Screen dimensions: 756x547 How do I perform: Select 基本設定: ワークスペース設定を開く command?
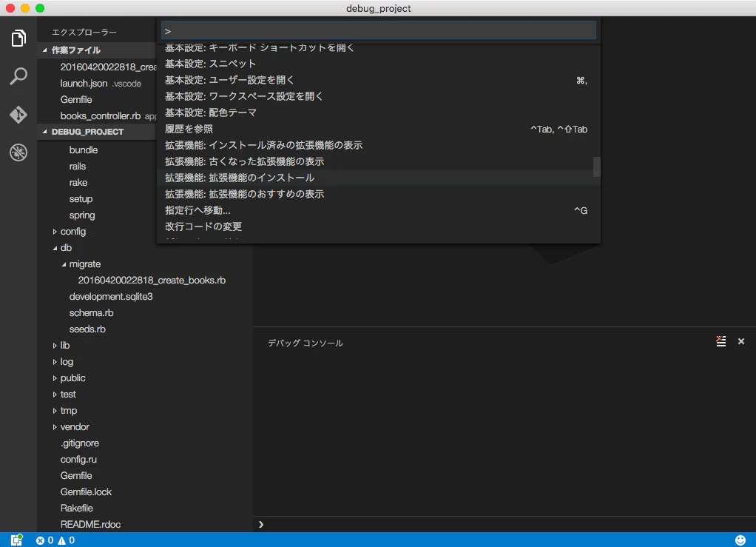click(379, 96)
